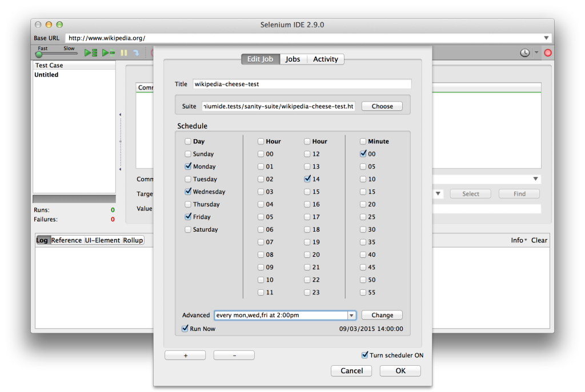
Task: Click the job Title input field
Action: (302, 84)
